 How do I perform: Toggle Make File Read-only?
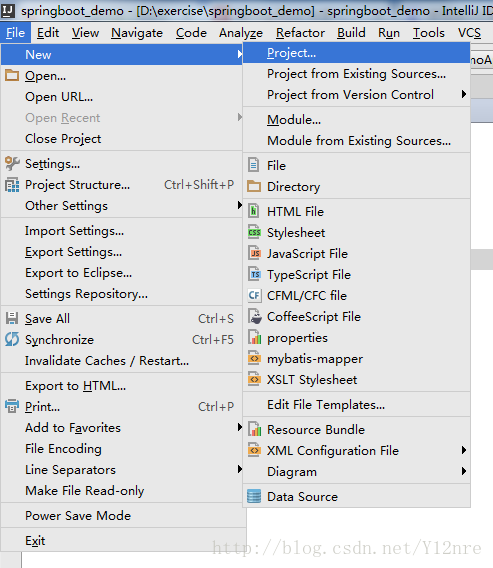click(84, 491)
